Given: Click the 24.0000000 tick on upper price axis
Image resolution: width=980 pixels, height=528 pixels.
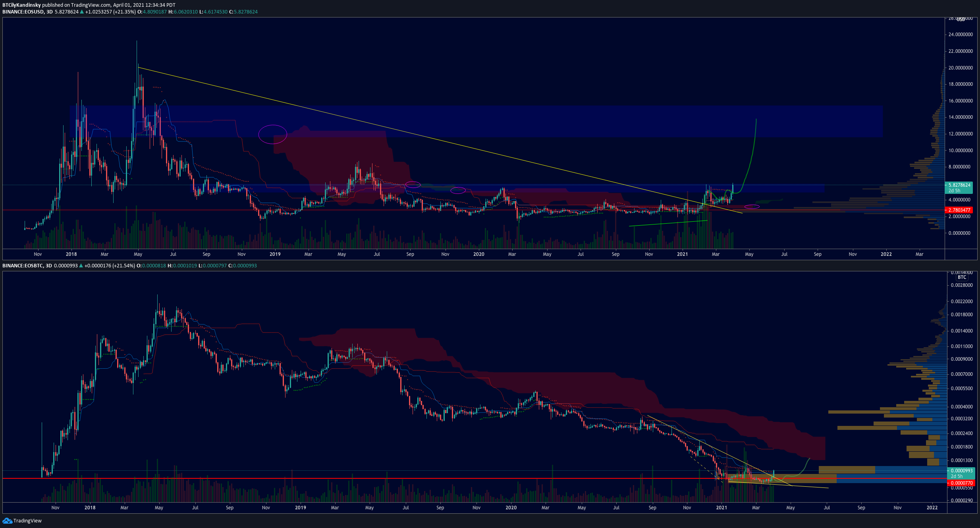Looking at the screenshot, I should coord(961,35).
